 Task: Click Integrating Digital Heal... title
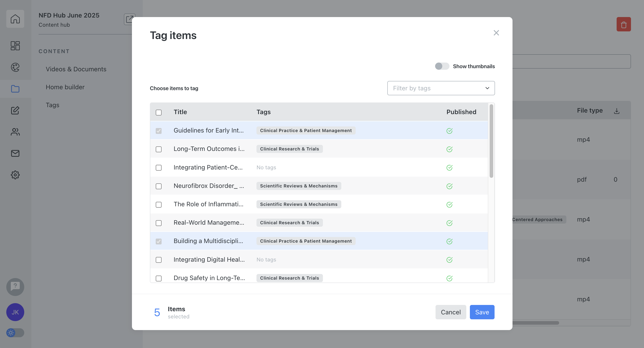click(209, 260)
